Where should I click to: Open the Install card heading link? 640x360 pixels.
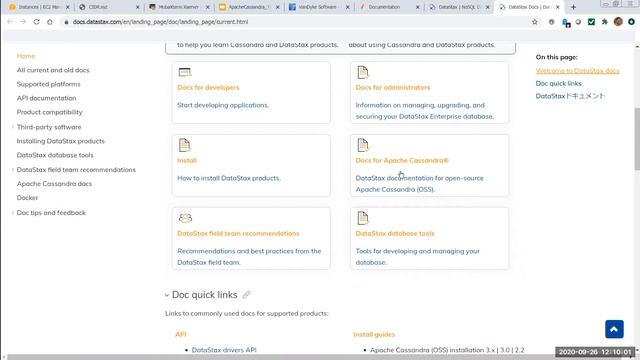187,160
